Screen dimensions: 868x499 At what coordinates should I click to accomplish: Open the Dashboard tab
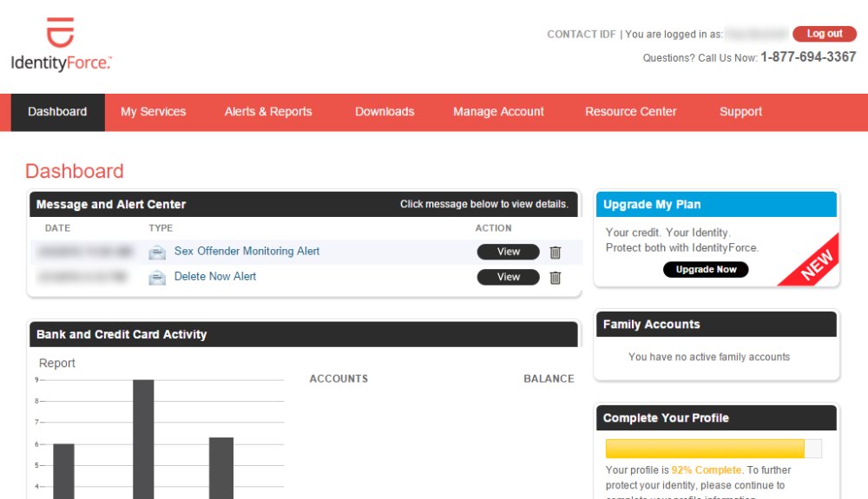tap(57, 112)
